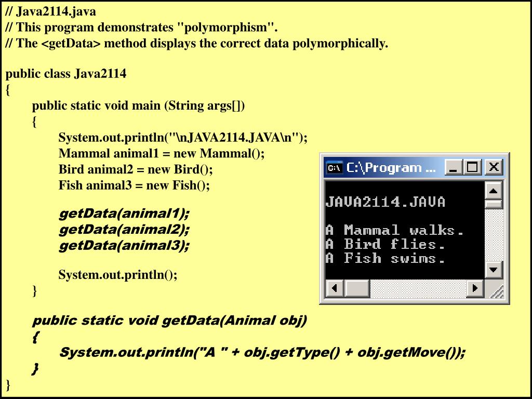Image resolution: width=532 pixels, height=399 pixels.
Task: Click the 'Bird animal2 = new Bird();' line
Action: [136, 169]
